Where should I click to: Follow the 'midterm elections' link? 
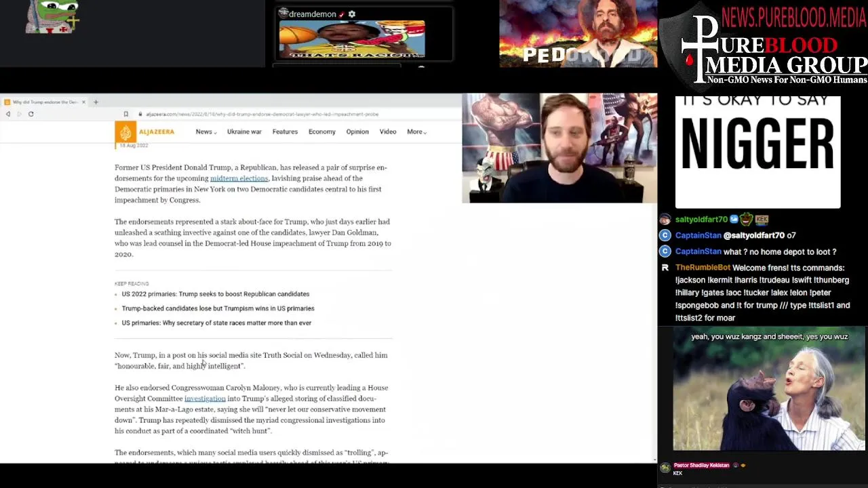coord(239,178)
